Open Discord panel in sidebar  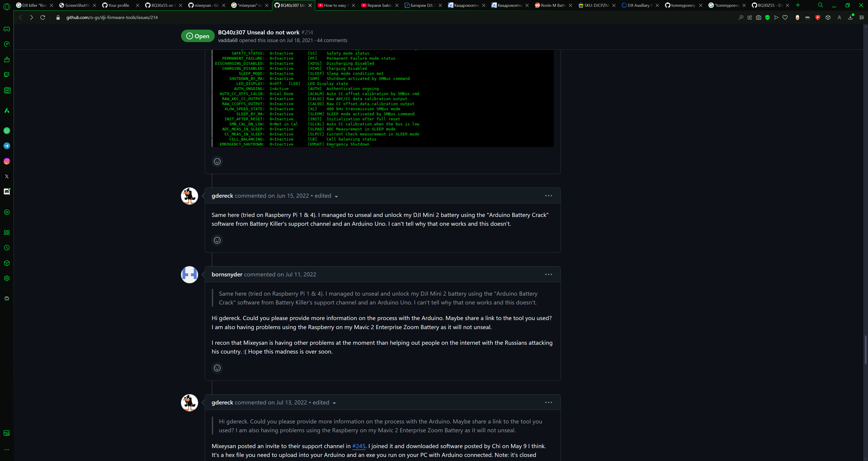(x=7, y=192)
